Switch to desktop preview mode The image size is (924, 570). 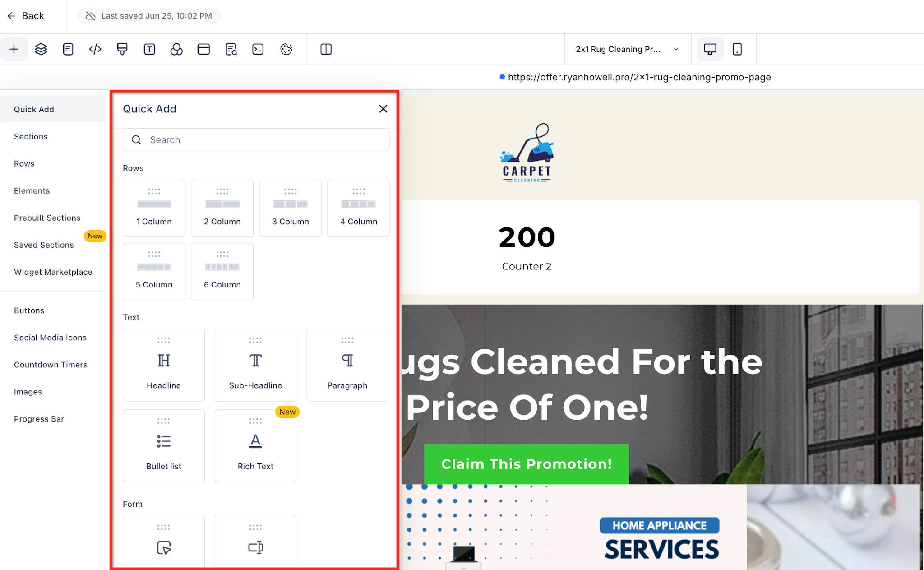point(710,49)
